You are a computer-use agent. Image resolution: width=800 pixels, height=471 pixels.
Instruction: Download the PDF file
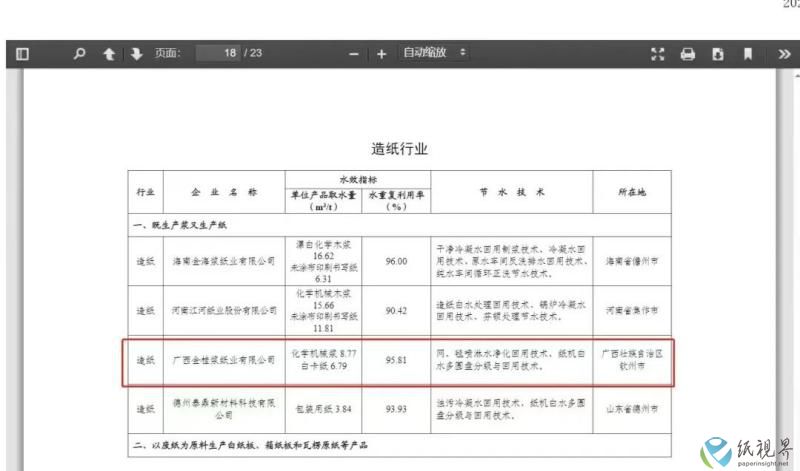tap(718, 54)
